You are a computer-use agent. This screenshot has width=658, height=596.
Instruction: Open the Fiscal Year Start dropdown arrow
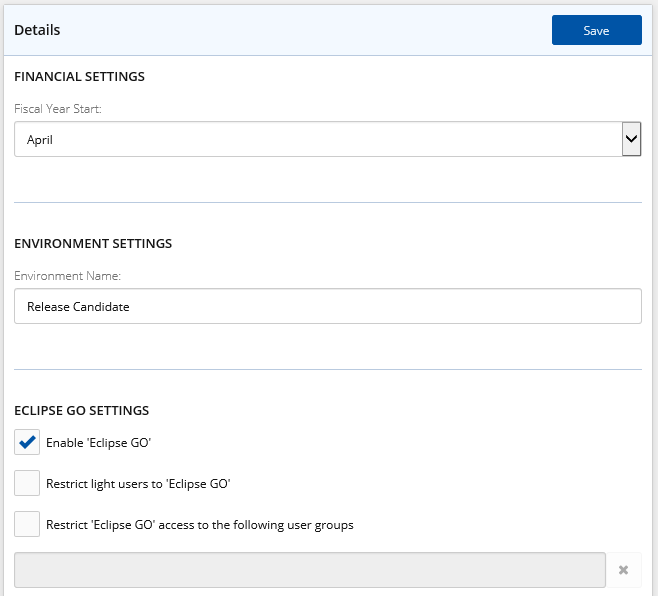pos(631,140)
